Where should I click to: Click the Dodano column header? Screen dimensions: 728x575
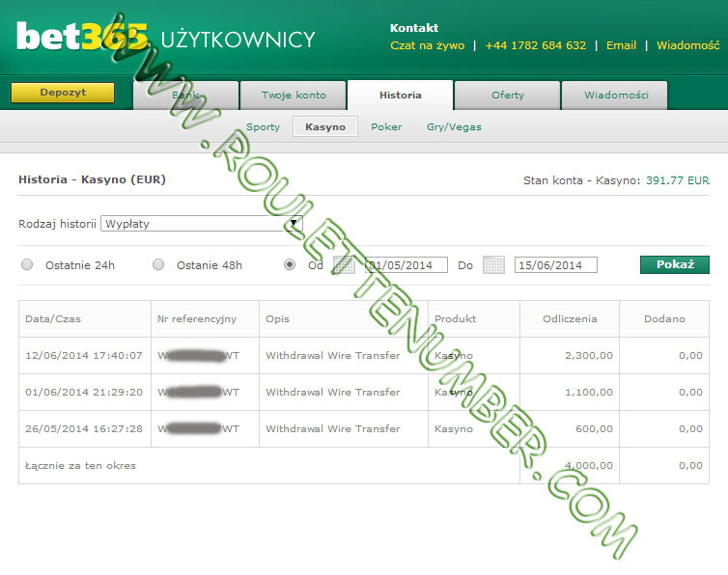pos(664,318)
